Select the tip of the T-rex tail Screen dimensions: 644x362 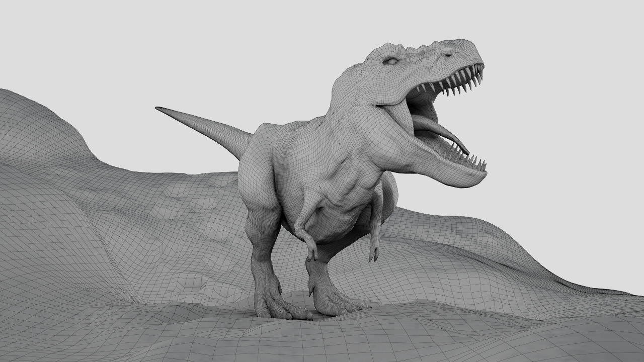pos(159,108)
